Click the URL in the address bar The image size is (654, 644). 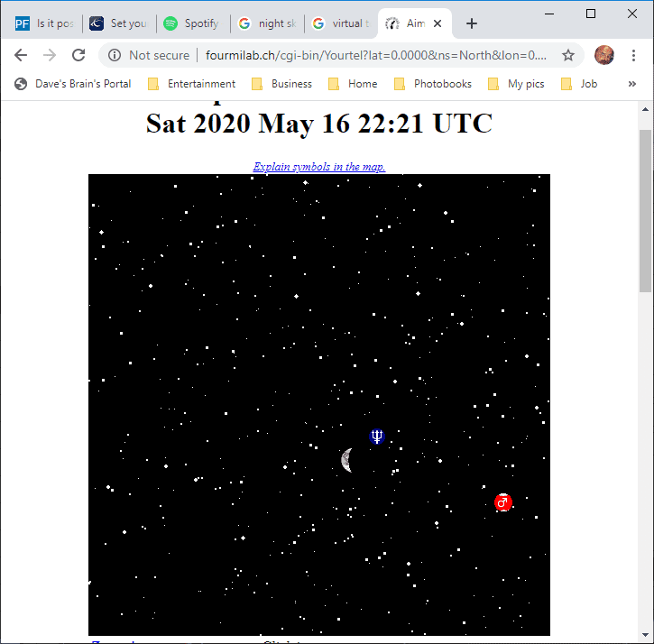pos(376,55)
